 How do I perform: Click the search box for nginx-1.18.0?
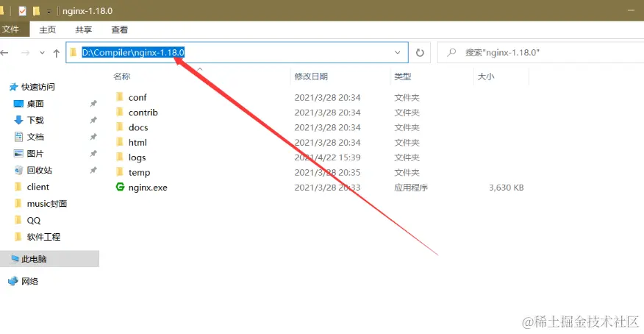(540, 52)
